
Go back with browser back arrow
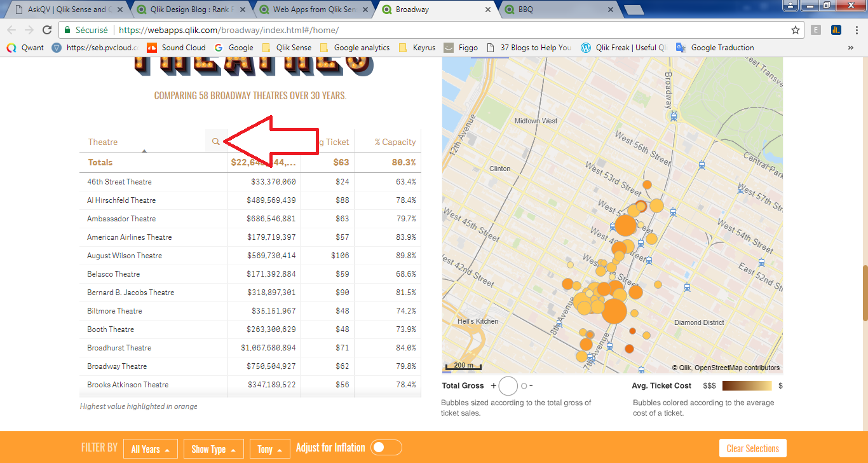point(11,30)
